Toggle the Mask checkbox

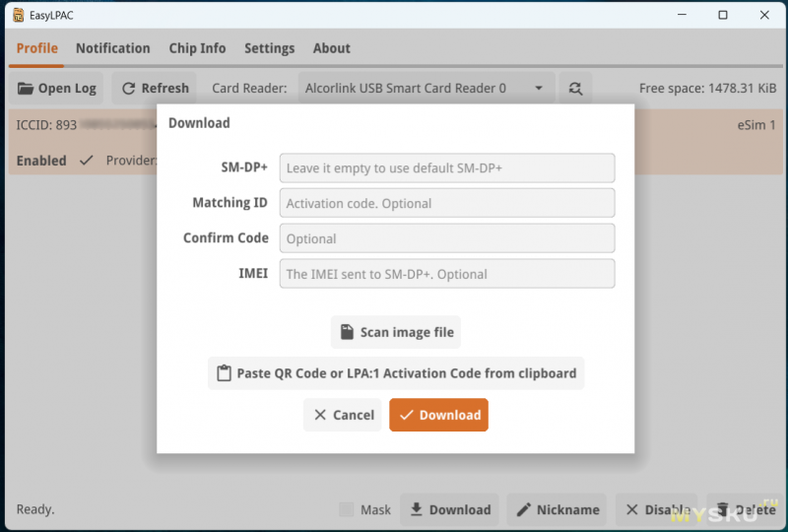click(x=346, y=509)
